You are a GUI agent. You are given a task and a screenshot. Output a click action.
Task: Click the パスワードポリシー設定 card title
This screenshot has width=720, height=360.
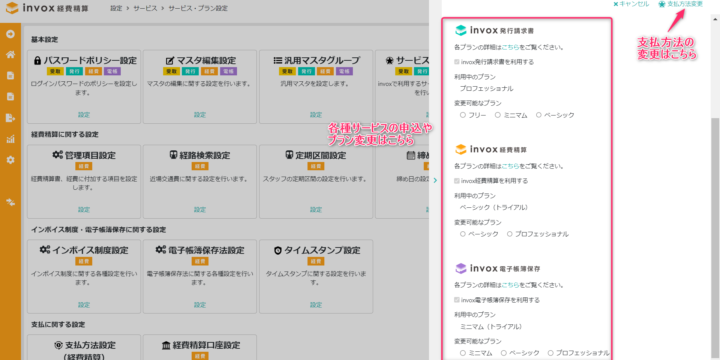[90, 60]
